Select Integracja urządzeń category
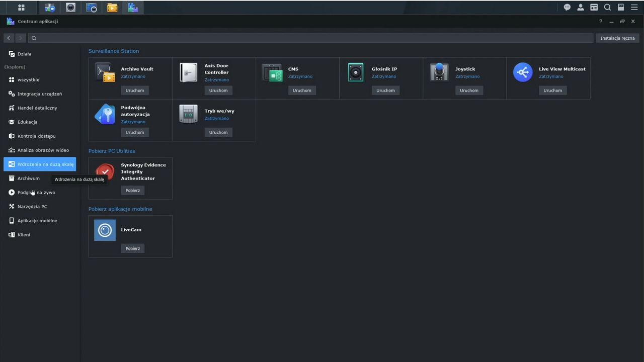 (40, 94)
